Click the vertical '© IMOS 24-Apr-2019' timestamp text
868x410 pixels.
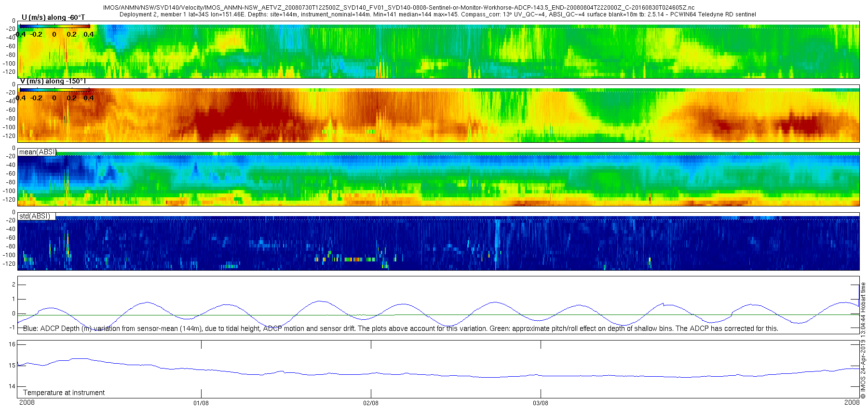pyautogui.click(x=863, y=340)
